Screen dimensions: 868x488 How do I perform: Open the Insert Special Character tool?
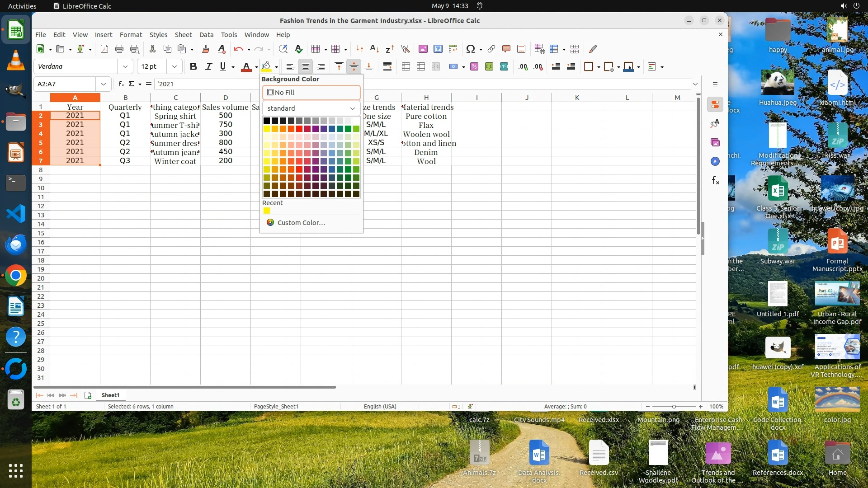(470, 49)
